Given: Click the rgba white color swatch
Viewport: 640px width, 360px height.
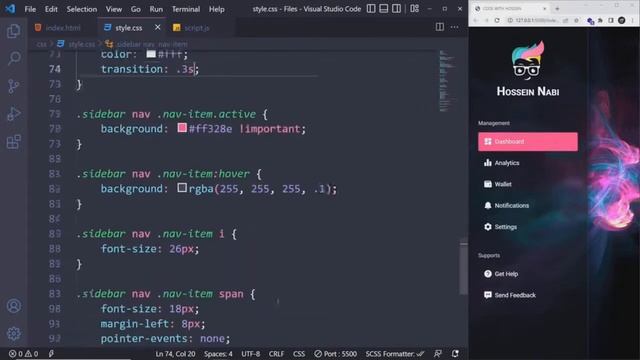Looking at the screenshot, I should pos(182,188).
